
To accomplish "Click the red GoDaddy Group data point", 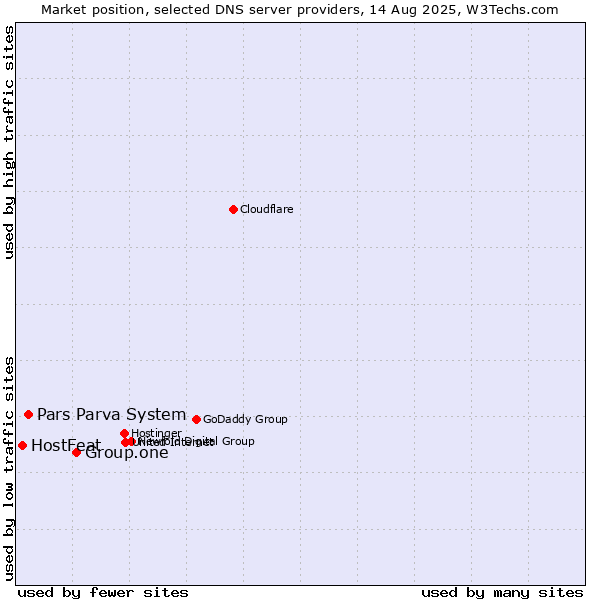I will (196, 419).
